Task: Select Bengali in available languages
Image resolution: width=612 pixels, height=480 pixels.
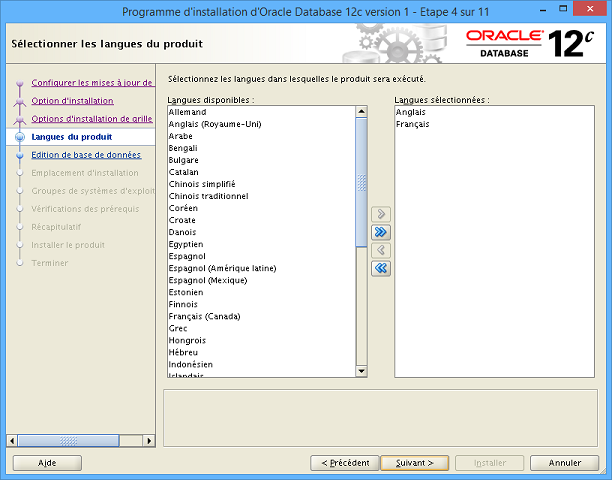Action: coord(262,148)
